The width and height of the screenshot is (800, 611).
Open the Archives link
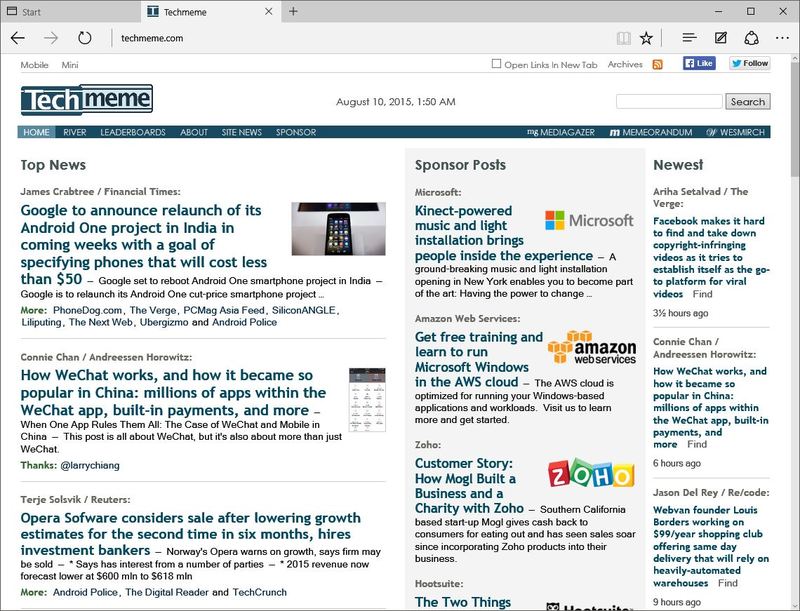[625, 64]
